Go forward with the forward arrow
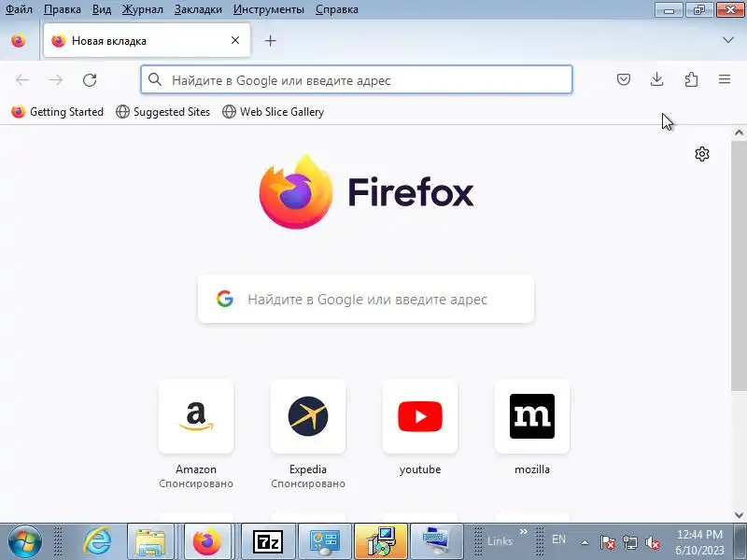747x560 pixels. point(56,80)
